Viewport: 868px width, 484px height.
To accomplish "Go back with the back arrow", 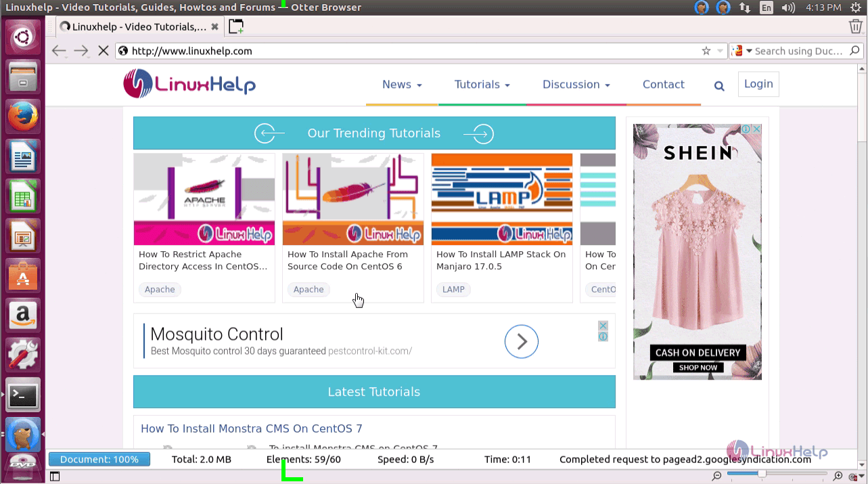I will [59, 51].
